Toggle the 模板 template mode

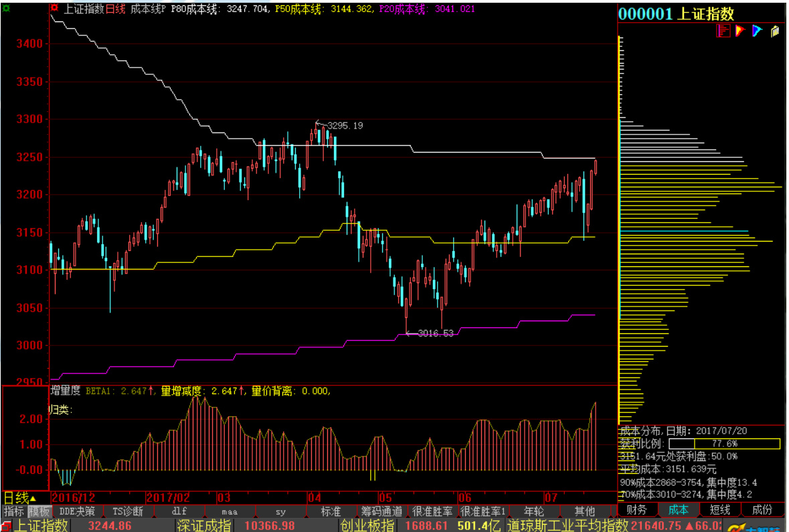39,511
